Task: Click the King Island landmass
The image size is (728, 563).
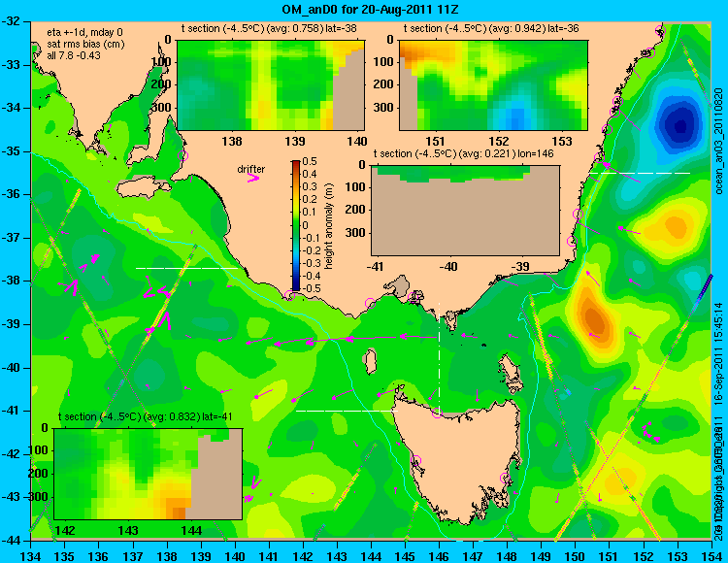Action: [370, 362]
